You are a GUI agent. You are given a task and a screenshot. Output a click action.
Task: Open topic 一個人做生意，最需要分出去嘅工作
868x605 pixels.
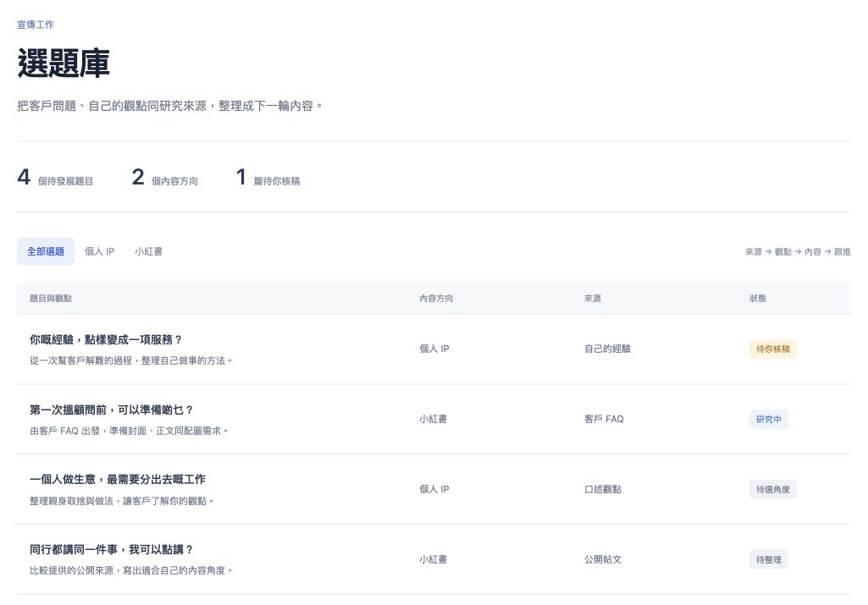(118, 480)
